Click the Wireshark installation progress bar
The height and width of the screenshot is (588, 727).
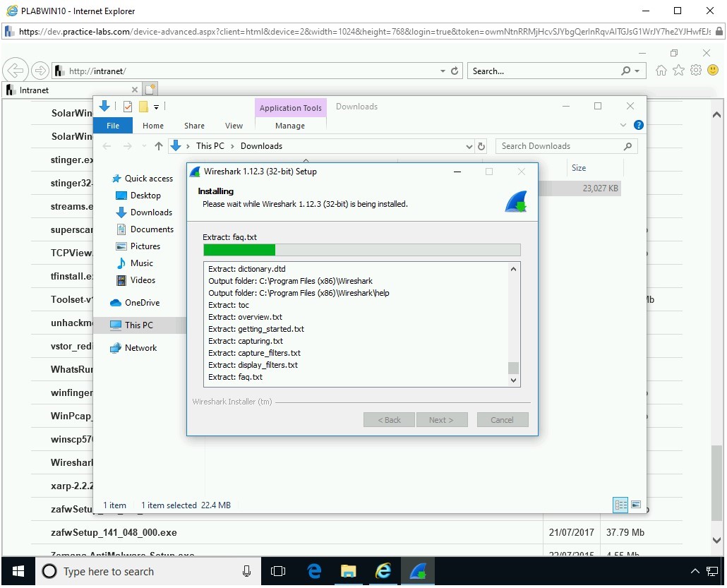[x=361, y=250]
